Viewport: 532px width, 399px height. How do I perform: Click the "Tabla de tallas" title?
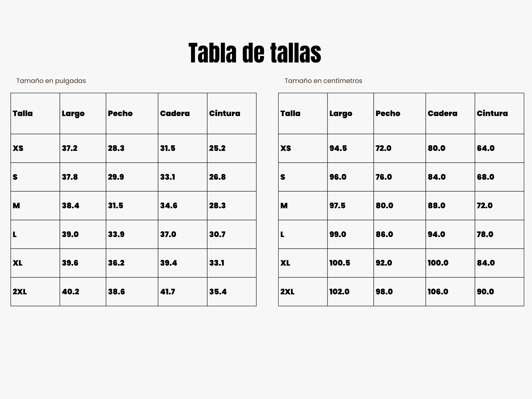[255, 53]
